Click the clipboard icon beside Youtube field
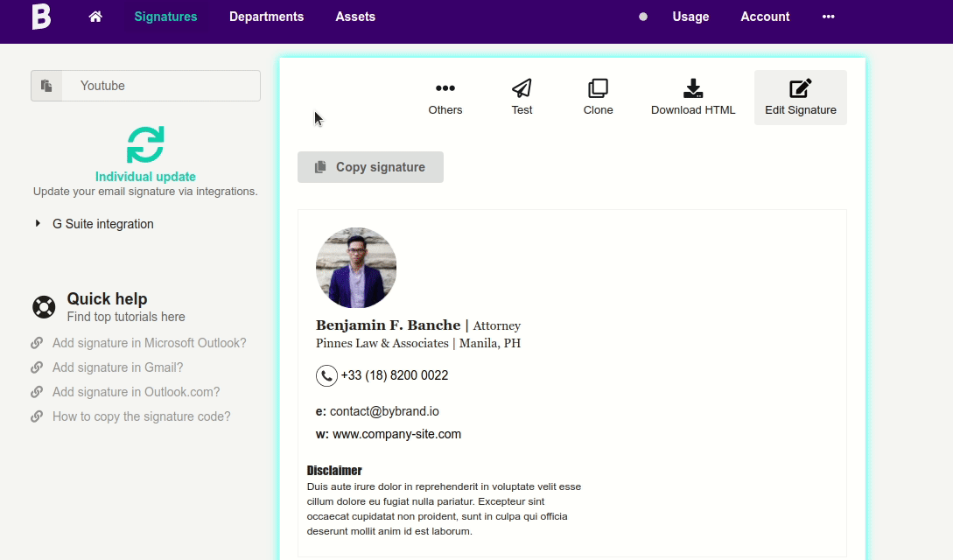 coord(46,86)
